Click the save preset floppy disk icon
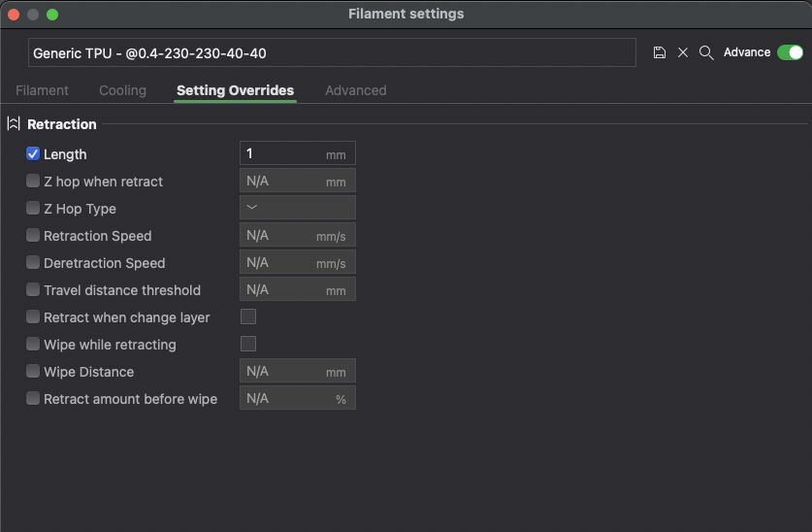 660,52
